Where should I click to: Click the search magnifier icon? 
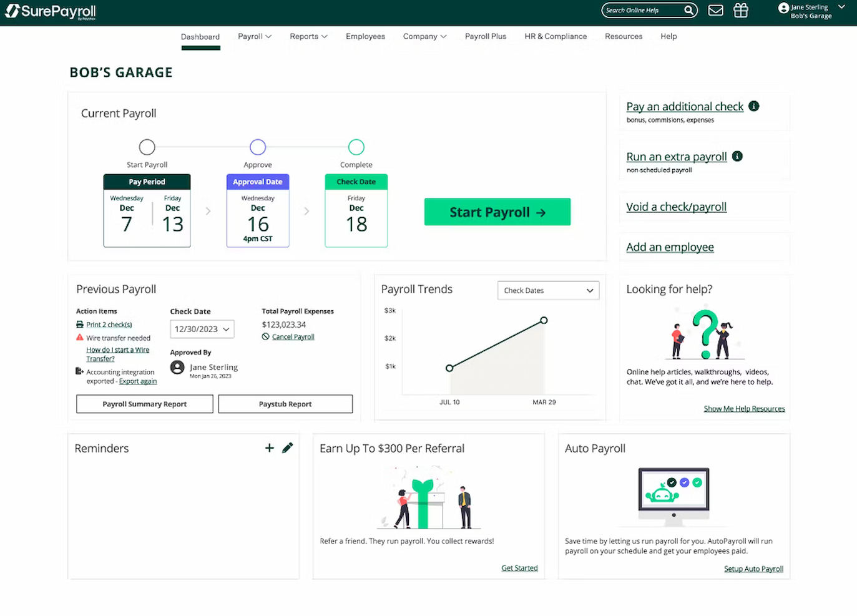pos(688,10)
